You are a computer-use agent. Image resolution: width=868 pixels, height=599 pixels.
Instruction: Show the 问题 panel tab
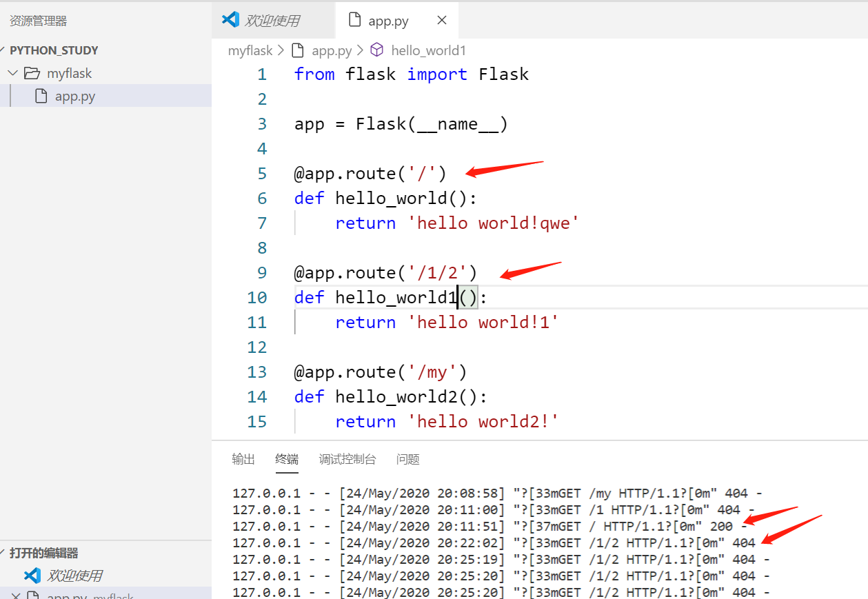(408, 459)
